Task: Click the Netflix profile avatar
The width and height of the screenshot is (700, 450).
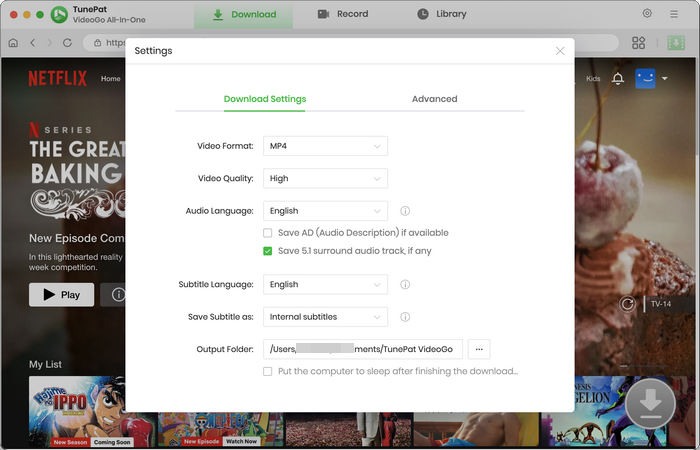Action: [x=645, y=79]
